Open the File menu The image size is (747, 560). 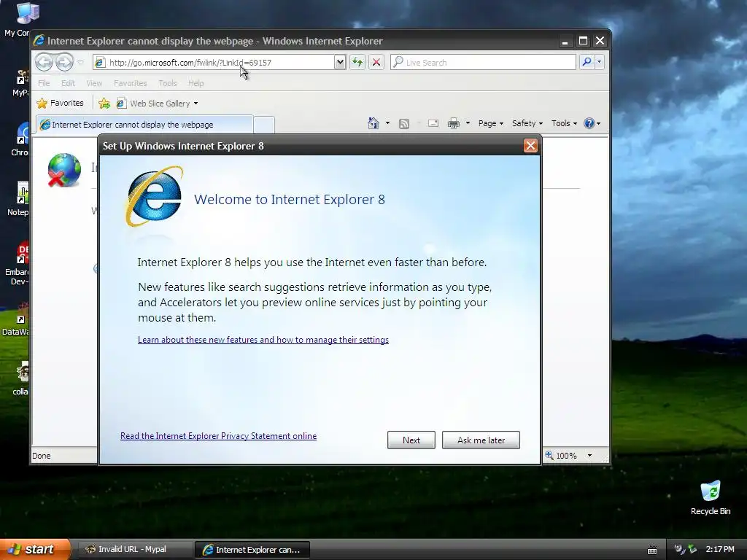tap(44, 83)
